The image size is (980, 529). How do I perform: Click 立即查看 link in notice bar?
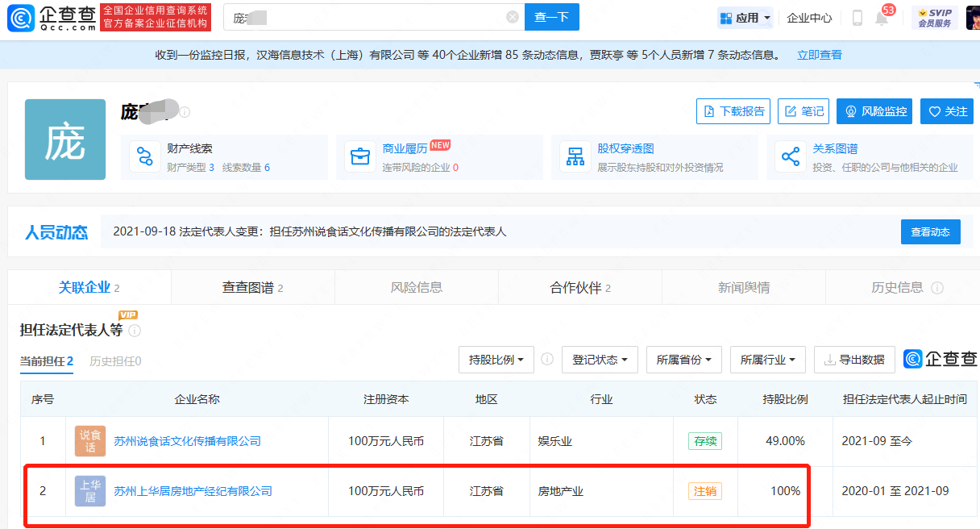click(x=820, y=55)
